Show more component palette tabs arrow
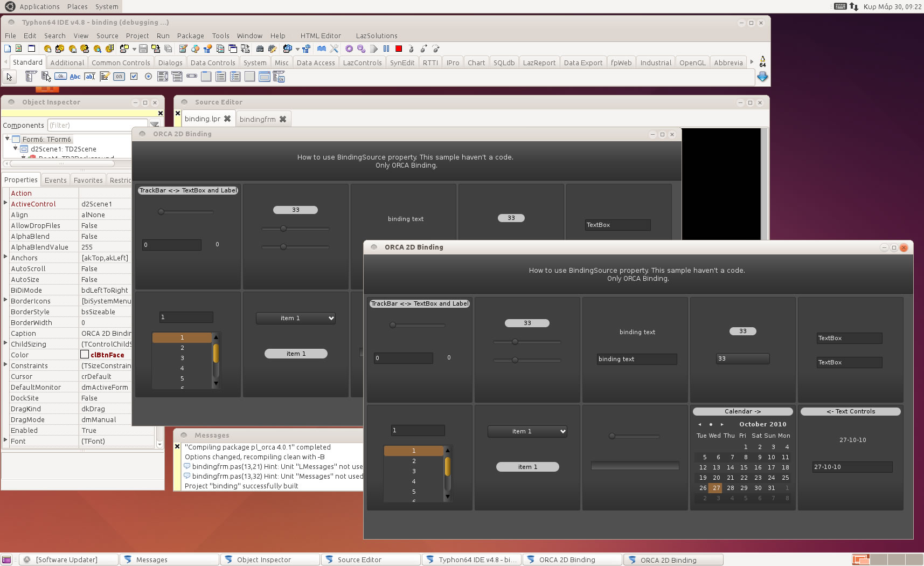The width and height of the screenshot is (924, 566). point(752,62)
